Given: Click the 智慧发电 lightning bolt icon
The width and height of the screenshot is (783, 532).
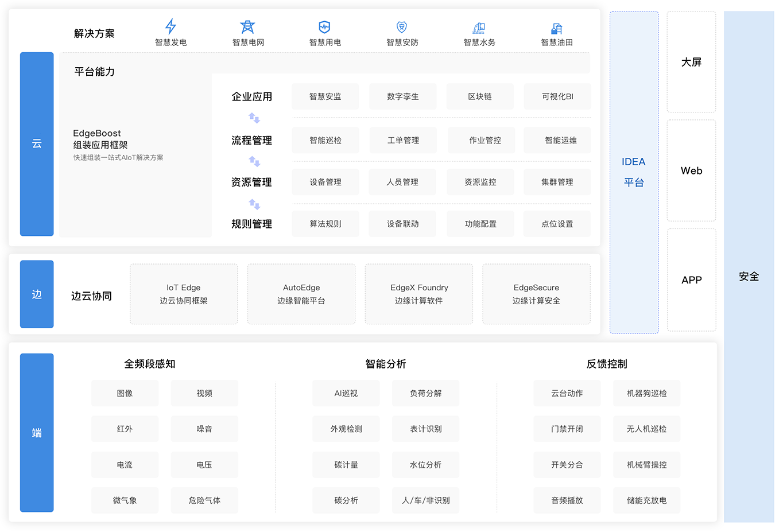Looking at the screenshot, I should 170,26.
